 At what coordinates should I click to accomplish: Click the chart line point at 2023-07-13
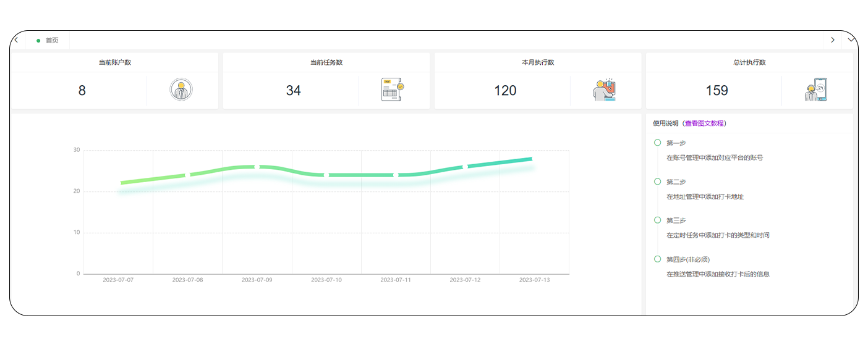click(x=532, y=159)
